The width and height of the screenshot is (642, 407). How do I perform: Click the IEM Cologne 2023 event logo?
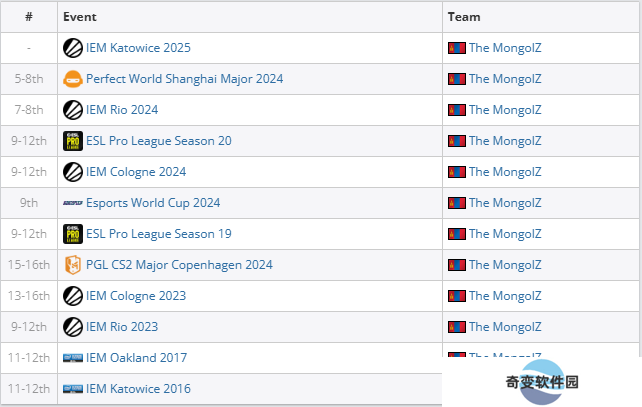click(73, 296)
